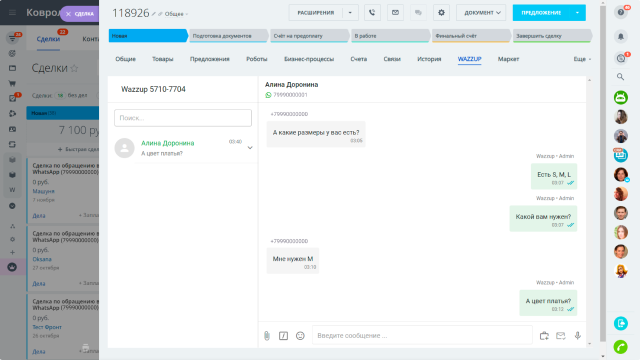This screenshot has width=640, height=360.
Task: Set stage to Подготовка документов
Action: coord(228,36)
